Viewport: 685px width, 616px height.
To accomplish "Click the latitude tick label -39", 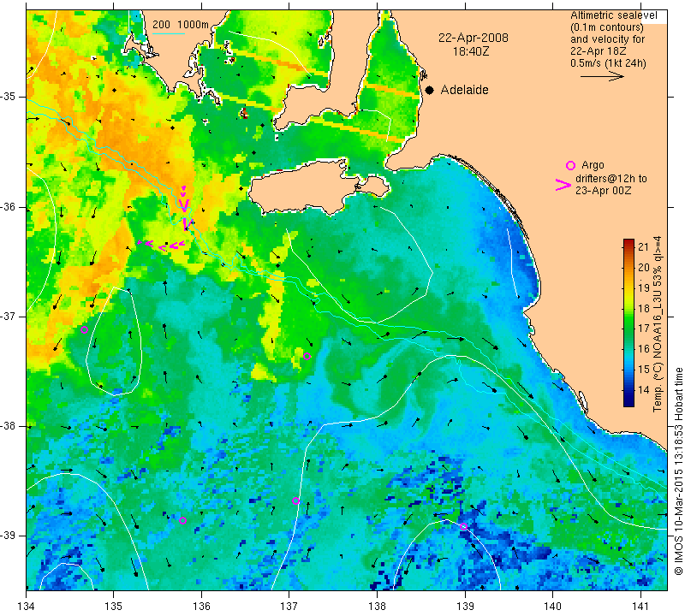I will (x=8, y=536).
